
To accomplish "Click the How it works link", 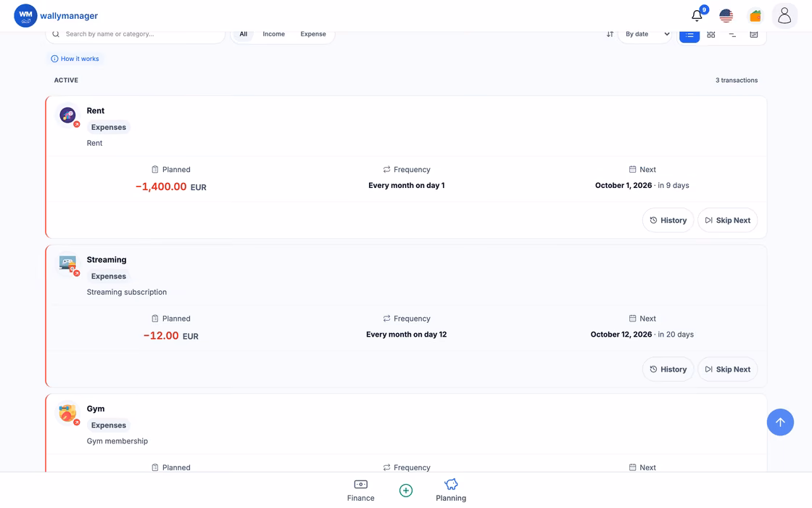I will [x=75, y=59].
